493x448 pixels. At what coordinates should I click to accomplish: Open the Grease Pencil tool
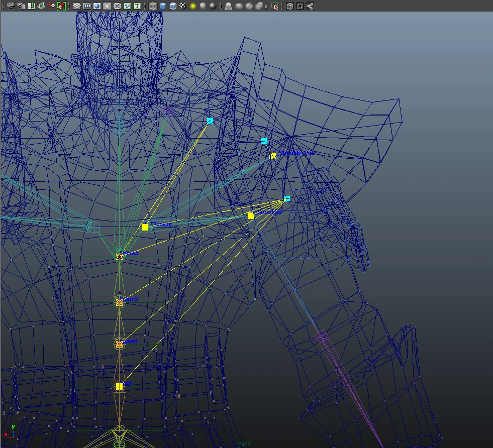tap(61, 6)
